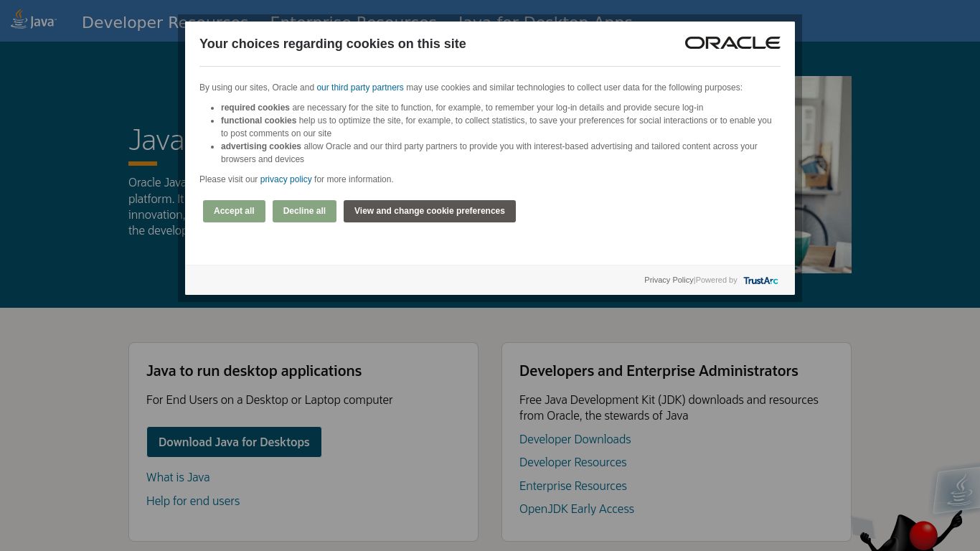The image size is (980, 551).
Task: Open OpenJDK Early Access link
Action: pyautogui.click(x=576, y=509)
